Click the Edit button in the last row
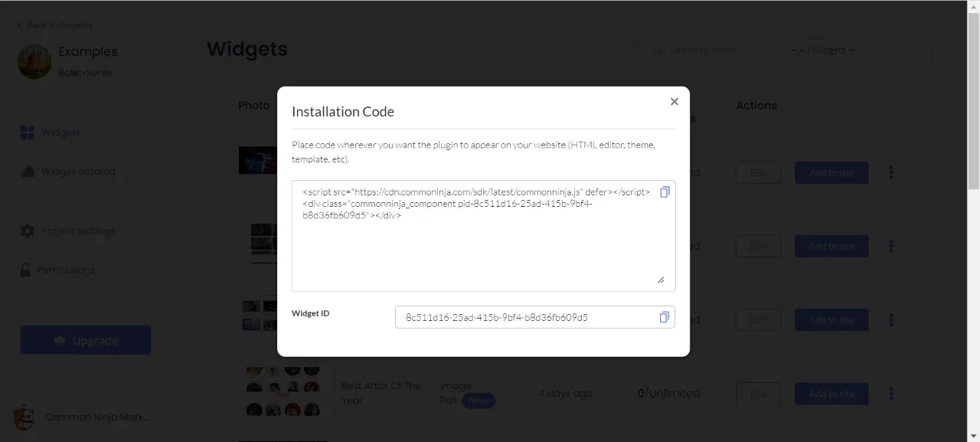This screenshot has height=442, width=980. coord(758,394)
